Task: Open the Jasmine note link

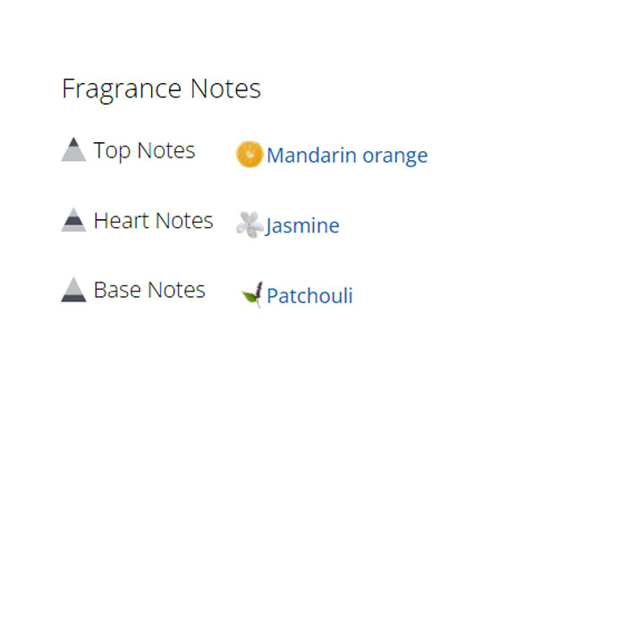Action: [x=302, y=226]
